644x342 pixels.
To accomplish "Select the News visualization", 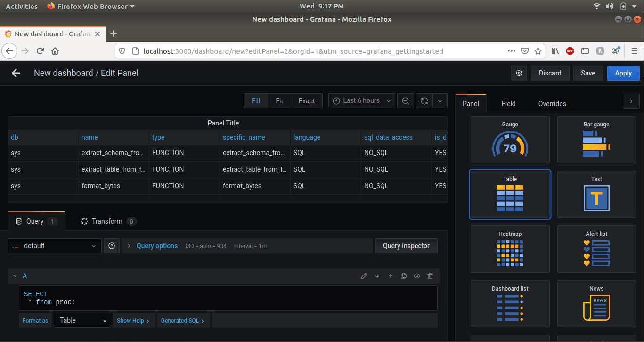I will coord(596,304).
